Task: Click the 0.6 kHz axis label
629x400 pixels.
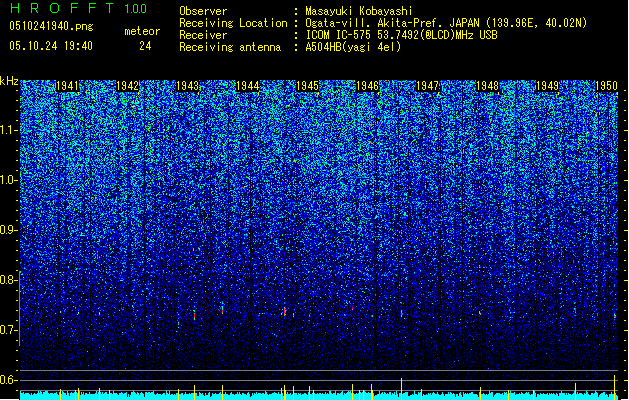Action: 9,380
